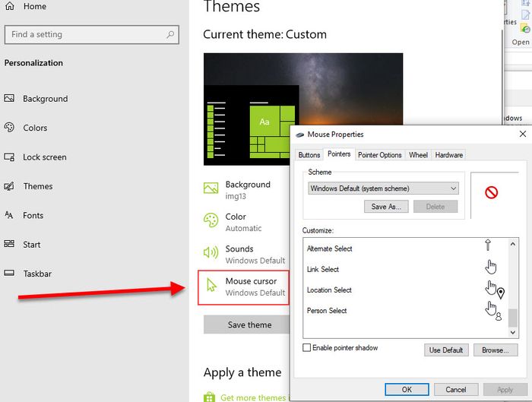Click the Link Select hand cursor icon
This screenshot has width=532, height=402.
point(491,267)
